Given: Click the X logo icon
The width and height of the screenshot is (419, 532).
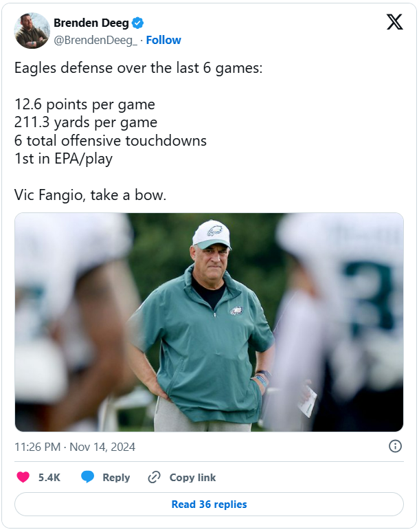Looking at the screenshot, I should (x=394, y=23).
